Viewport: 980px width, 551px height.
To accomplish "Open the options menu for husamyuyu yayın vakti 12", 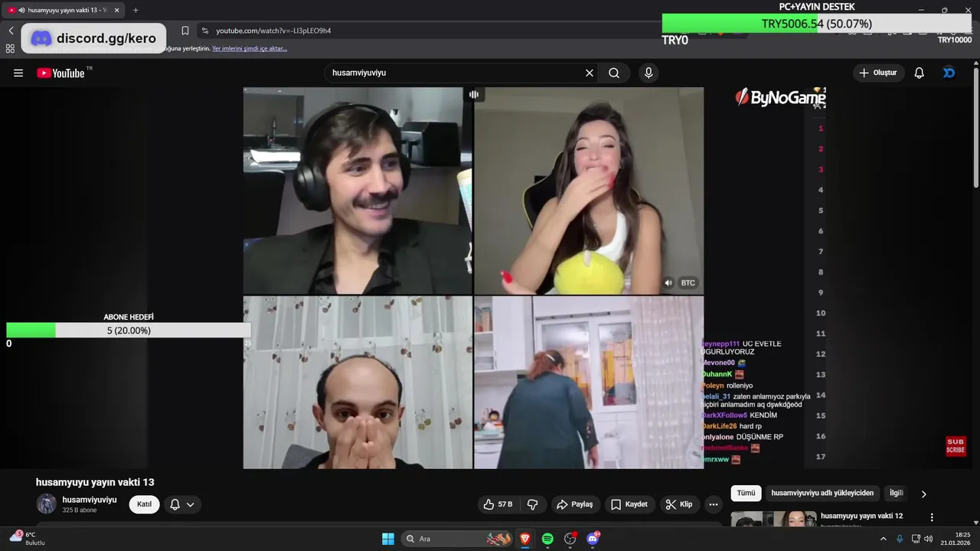I will point(932,517).
